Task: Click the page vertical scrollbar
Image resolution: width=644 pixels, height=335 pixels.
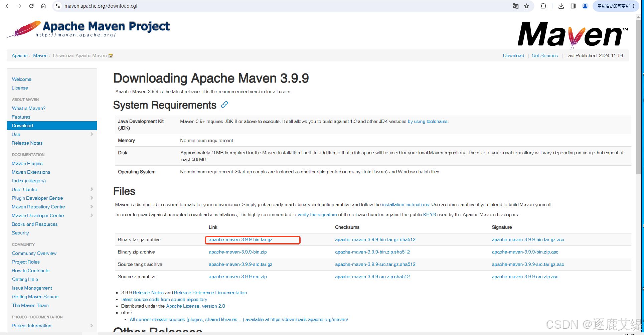Action: point(638,97)
